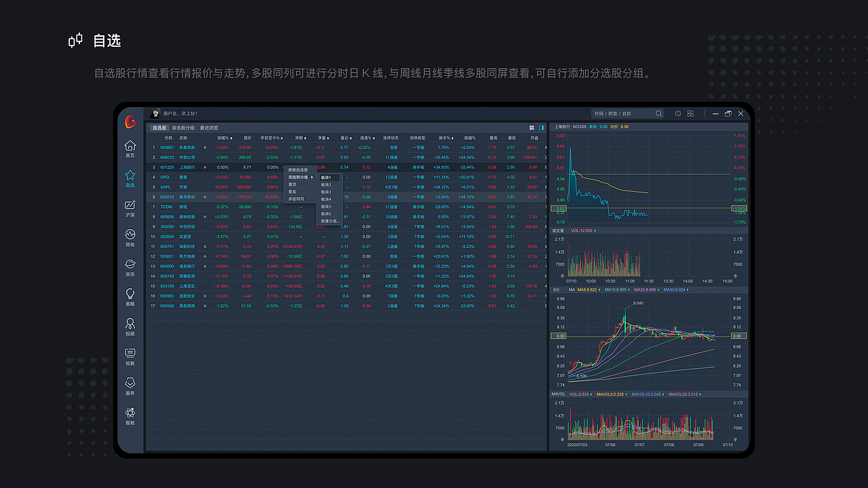Choose 新建分组... in the submenu
The image size is (868, 488).
[330, 221]
